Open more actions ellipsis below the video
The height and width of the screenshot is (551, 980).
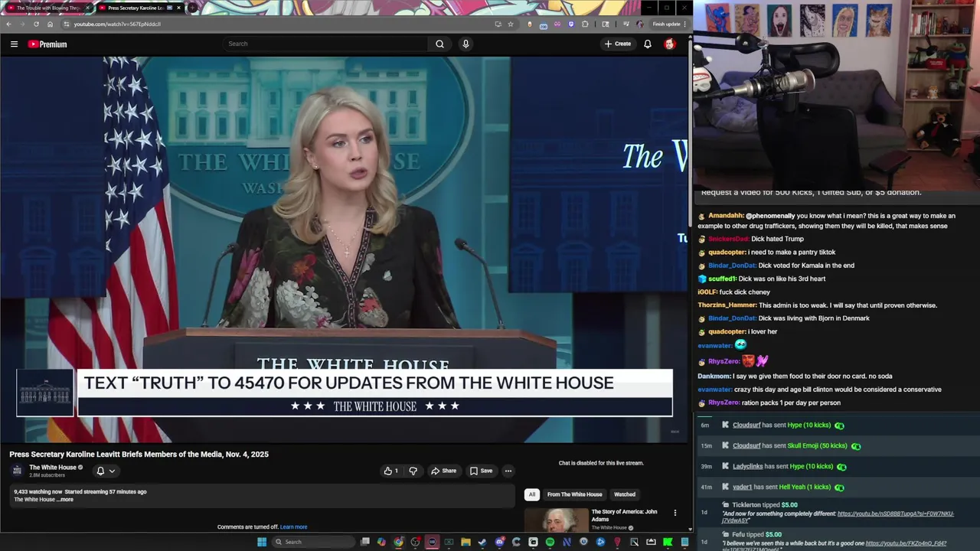pos(508,471)
